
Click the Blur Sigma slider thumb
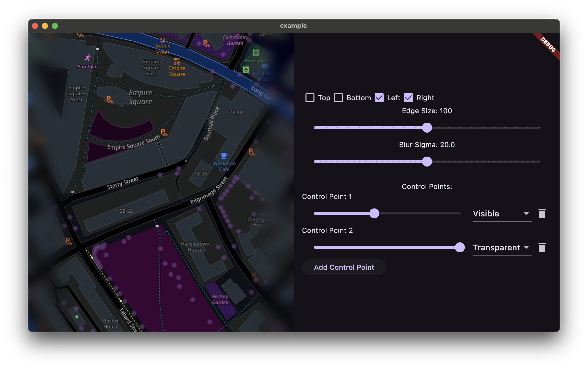click(x=427, y=162)
